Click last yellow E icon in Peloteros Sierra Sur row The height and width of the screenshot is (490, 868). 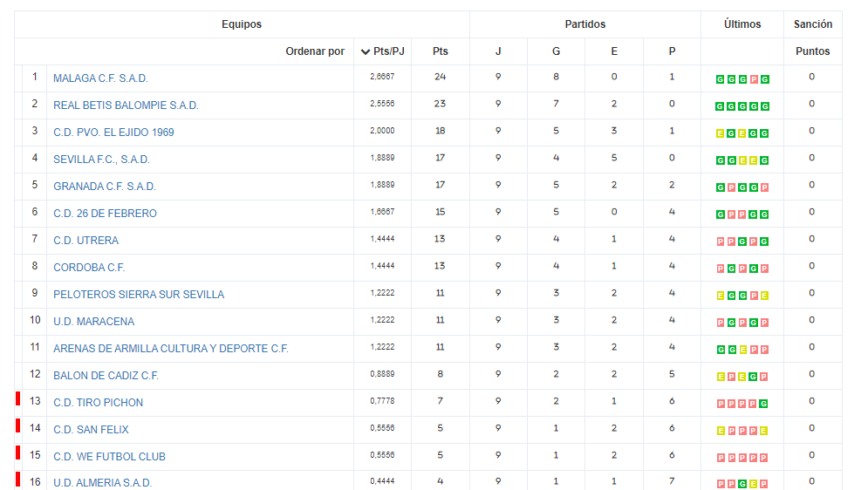pyautogui.click(x=764, y=296)
